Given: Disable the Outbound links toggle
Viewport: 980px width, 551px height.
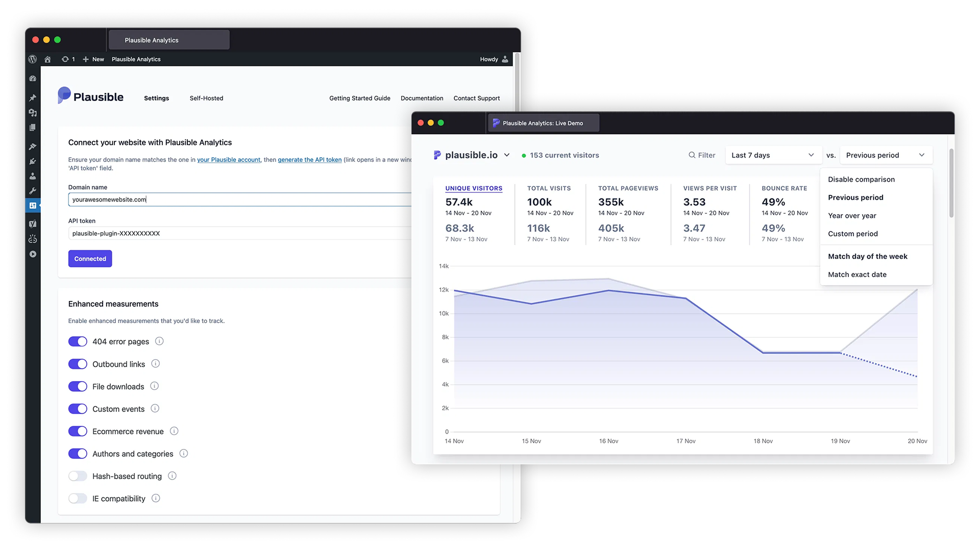Looking at the screenshot, I should coord(78,364).
